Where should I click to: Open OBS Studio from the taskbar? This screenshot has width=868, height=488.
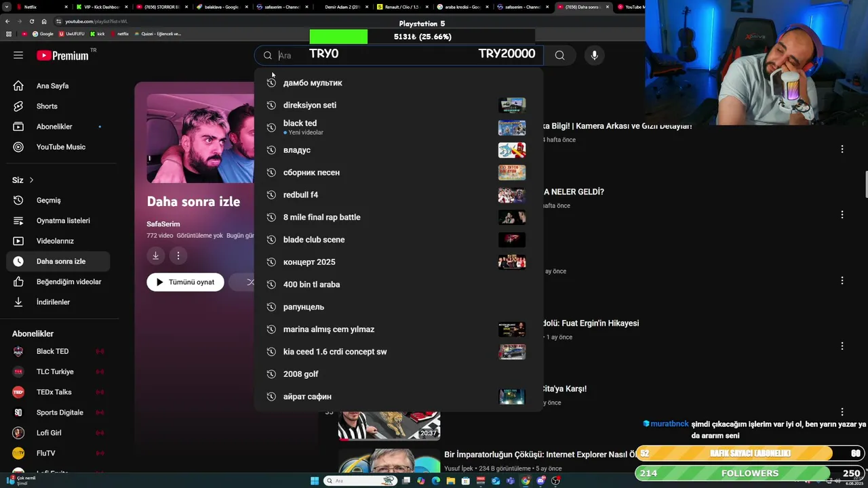click(555, 481)
